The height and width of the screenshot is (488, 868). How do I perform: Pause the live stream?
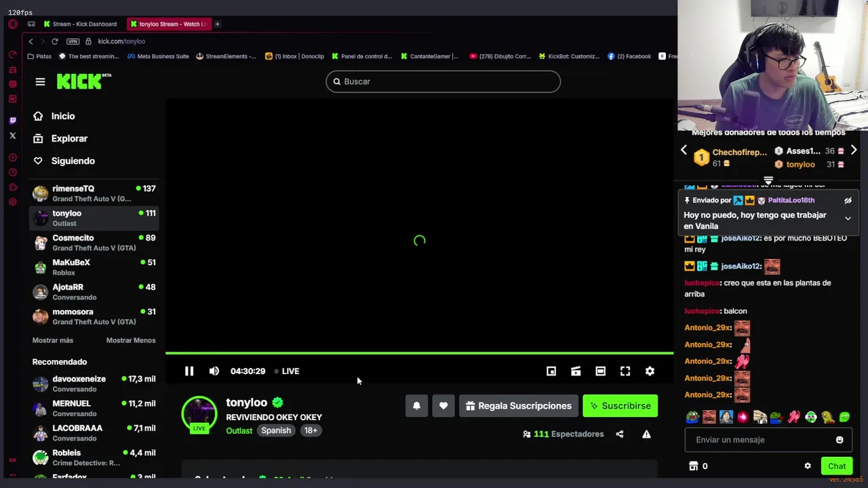point(189,371)
